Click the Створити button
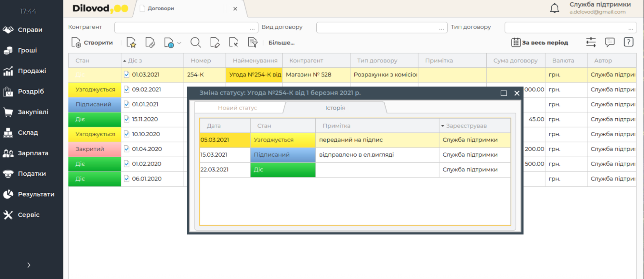This screenshot has height=279, width=644. pos(92,43)
